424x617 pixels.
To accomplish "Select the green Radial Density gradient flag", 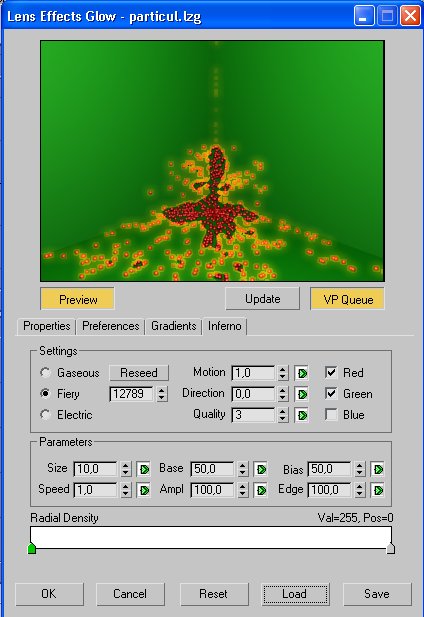I will pyautogui.click(x=32, y=548).
